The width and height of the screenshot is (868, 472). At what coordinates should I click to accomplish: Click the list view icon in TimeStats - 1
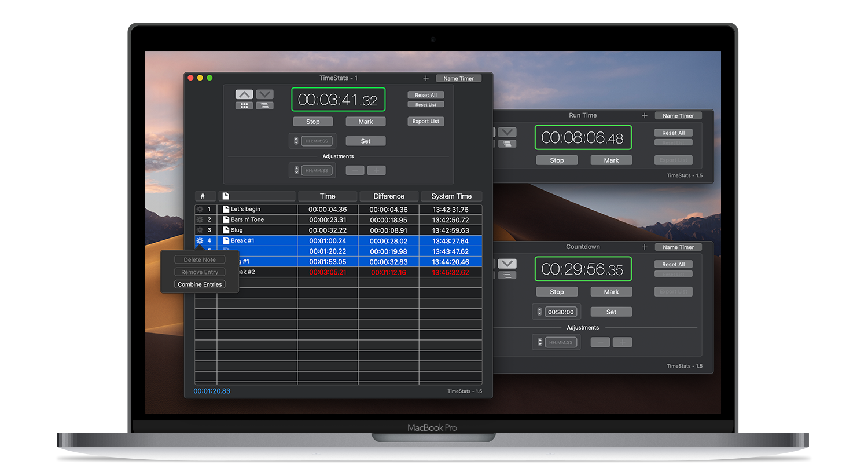pos(264,105)
